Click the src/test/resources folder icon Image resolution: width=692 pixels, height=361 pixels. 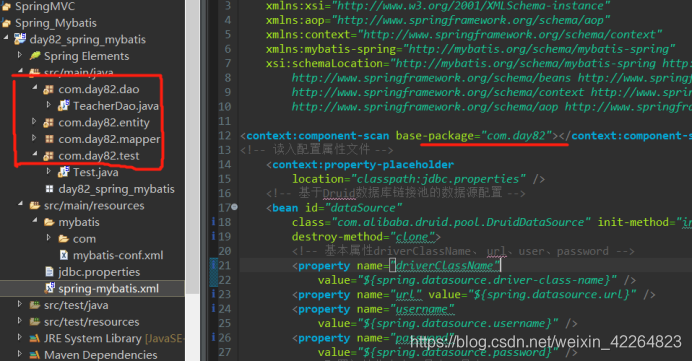(35, 322)
